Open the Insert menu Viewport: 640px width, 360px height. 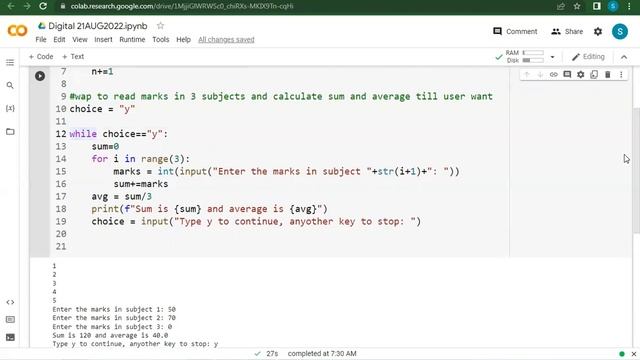103,40
